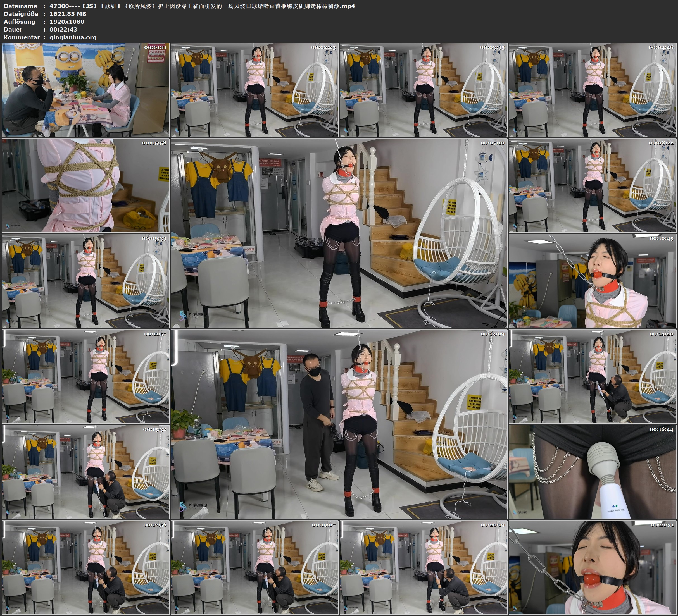
Task: Open the frame timestamped 00:09:33
Action: tap(85, 281)
